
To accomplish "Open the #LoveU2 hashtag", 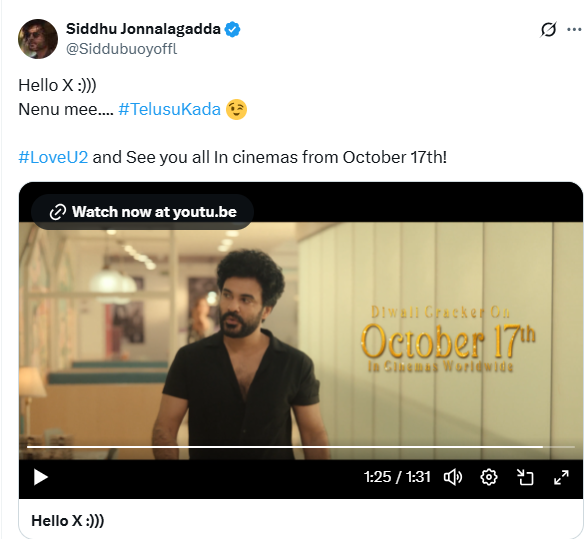I will click(53, 157).
